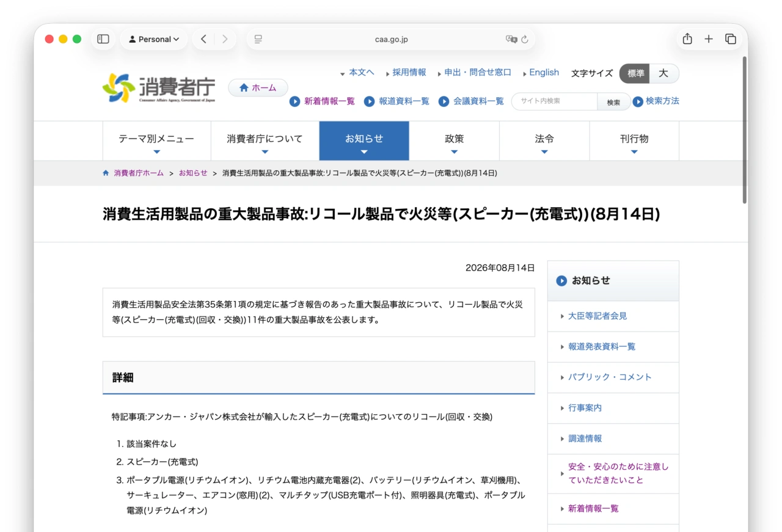Set text size to 大
782x532 pixels.
[x=664, y=73]
